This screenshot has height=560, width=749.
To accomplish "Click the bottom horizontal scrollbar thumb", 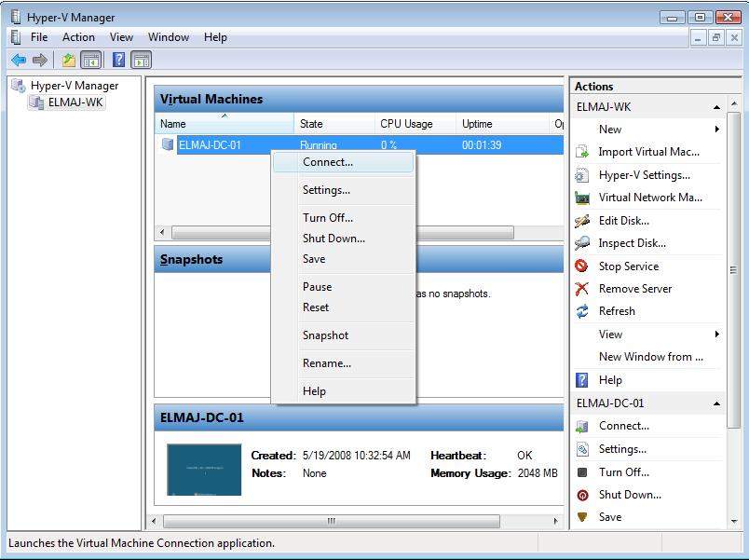I will [331, 521].
